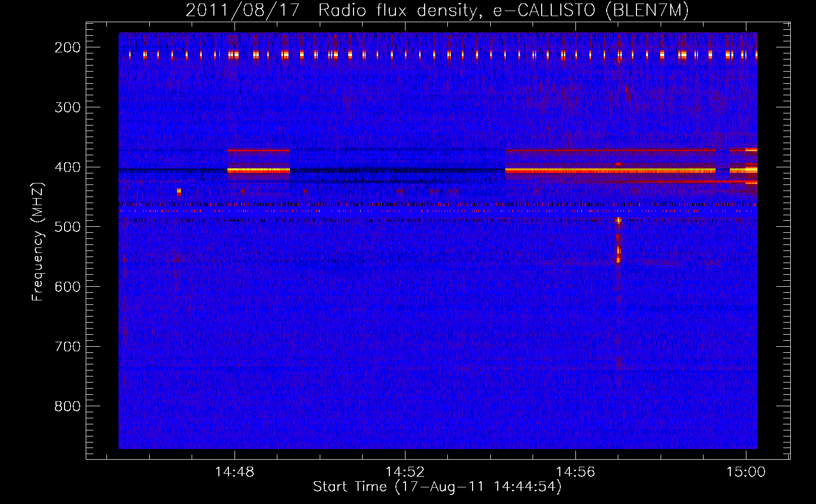Click the 200 frequency tick label

point(68,47)
